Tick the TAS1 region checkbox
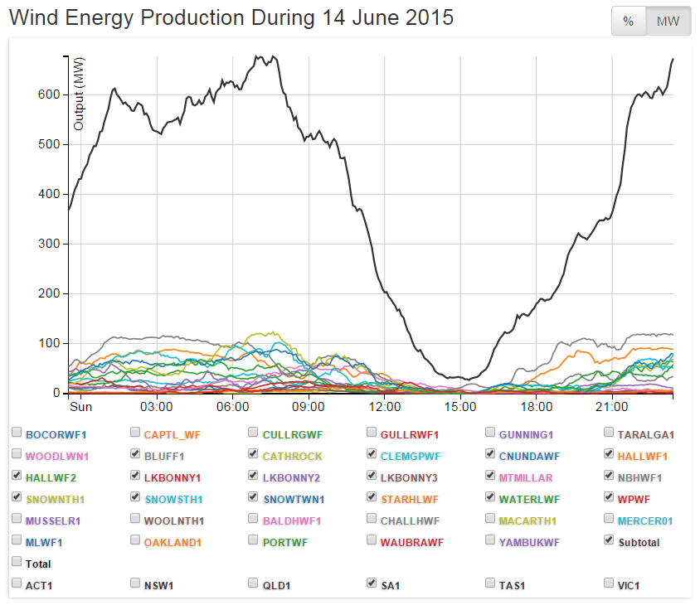 [x=491, y=583]
